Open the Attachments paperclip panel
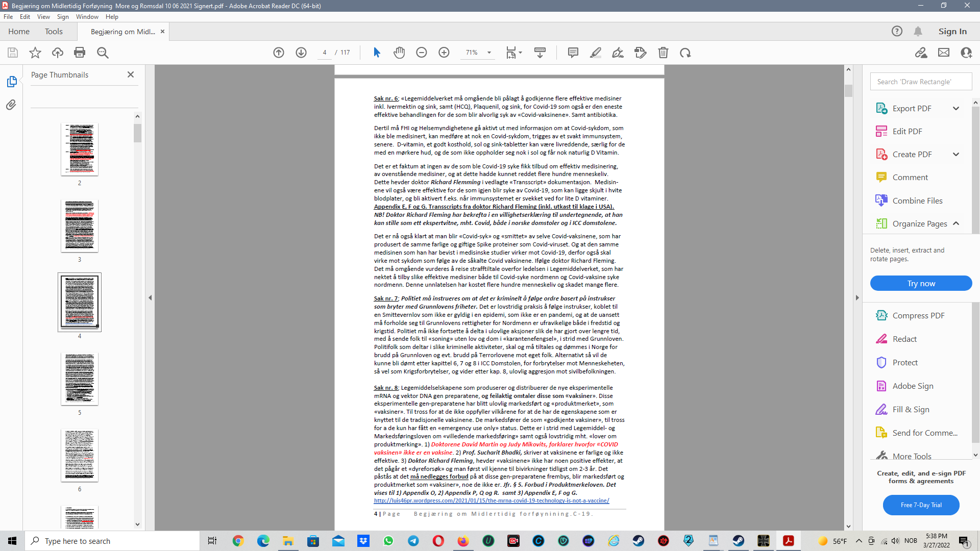The height and width of the screenshot is (551, 980). point(11,105)
